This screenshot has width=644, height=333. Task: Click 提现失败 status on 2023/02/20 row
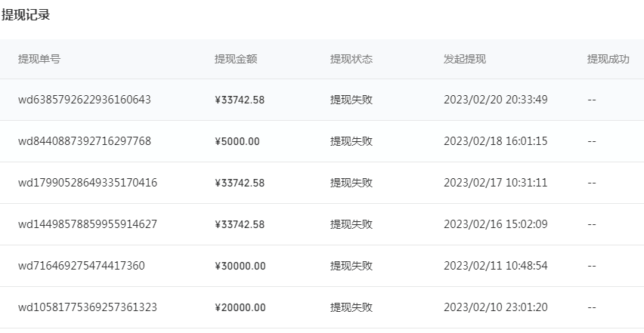coord(351,100)
